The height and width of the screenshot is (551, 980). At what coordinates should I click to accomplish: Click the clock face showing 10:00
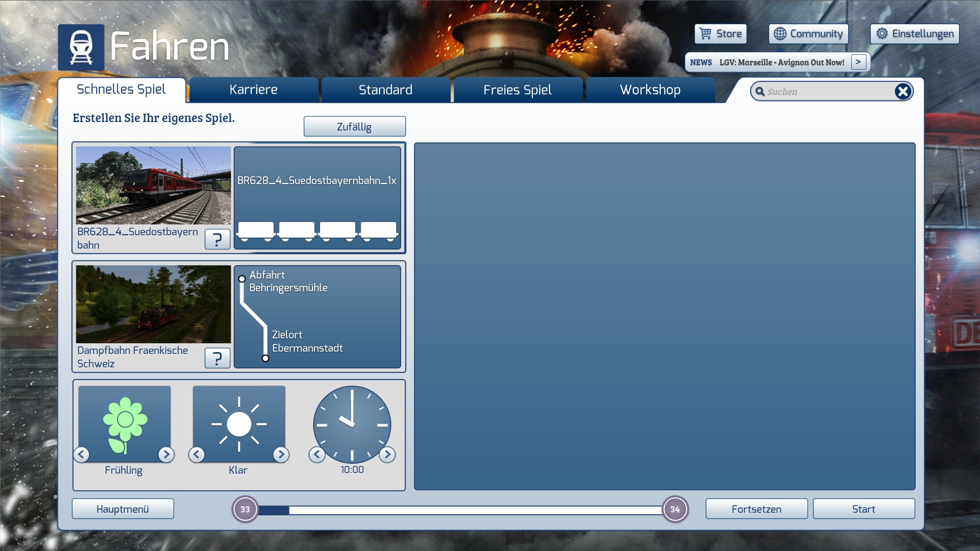(x=352, y=424)
